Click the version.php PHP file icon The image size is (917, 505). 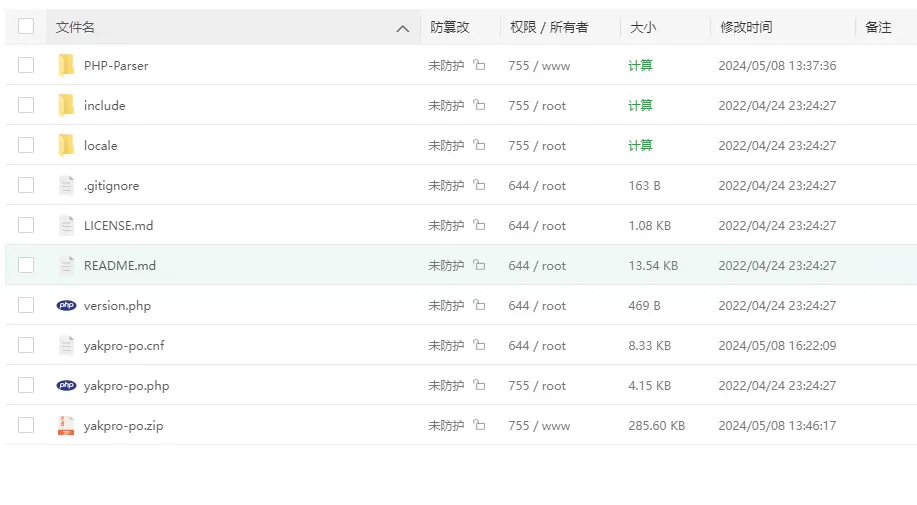66,306
